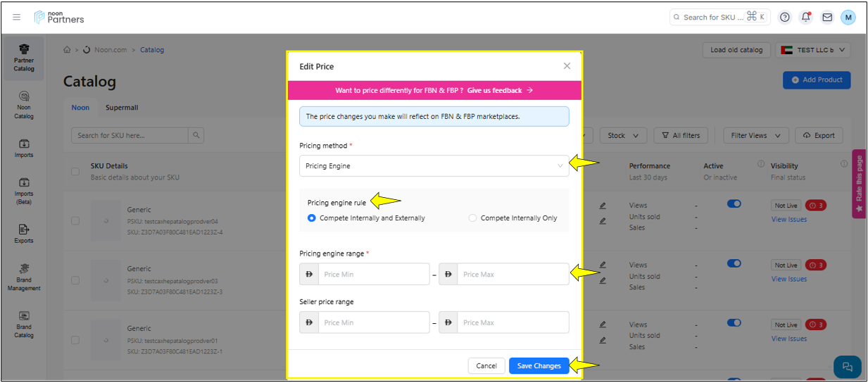868x383 pixels.
Task: Toggle Active switch for first SKU
Action: (x=734, y=203)
